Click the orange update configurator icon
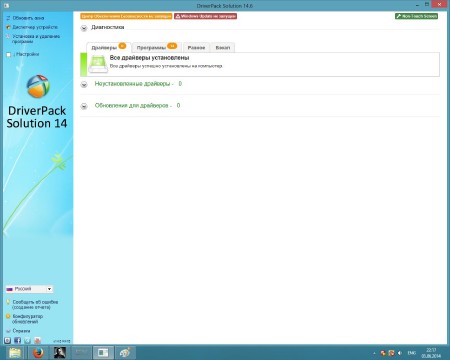450x360 pixels. 8,316
